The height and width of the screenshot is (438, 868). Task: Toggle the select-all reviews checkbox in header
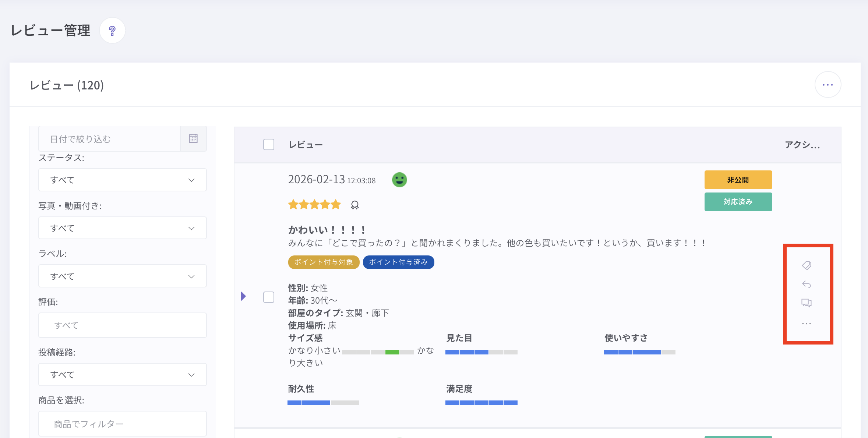[x=269, y=145]
